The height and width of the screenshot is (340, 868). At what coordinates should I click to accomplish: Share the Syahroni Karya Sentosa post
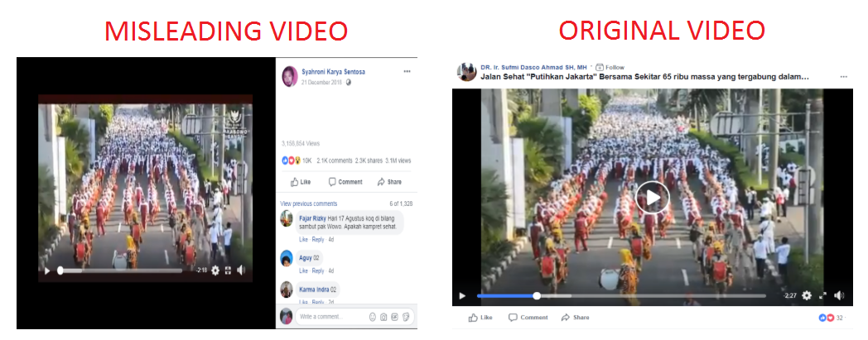(x=390, y=181)
